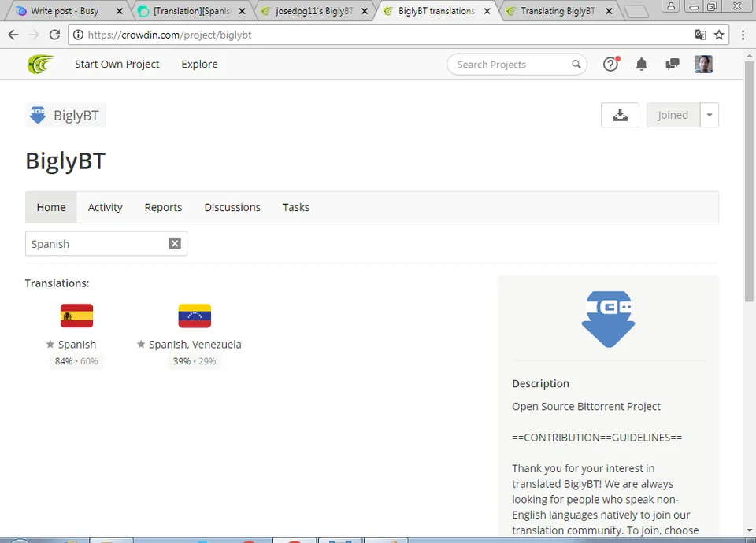Click the Chrome user profile icon in the title bar
The width and height of the screenshot is (756, 543).
pyautogui.click(x=671, y=6)
